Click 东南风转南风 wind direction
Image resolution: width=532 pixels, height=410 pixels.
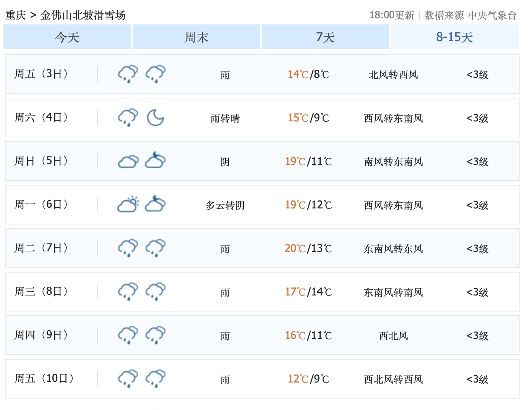393,292
